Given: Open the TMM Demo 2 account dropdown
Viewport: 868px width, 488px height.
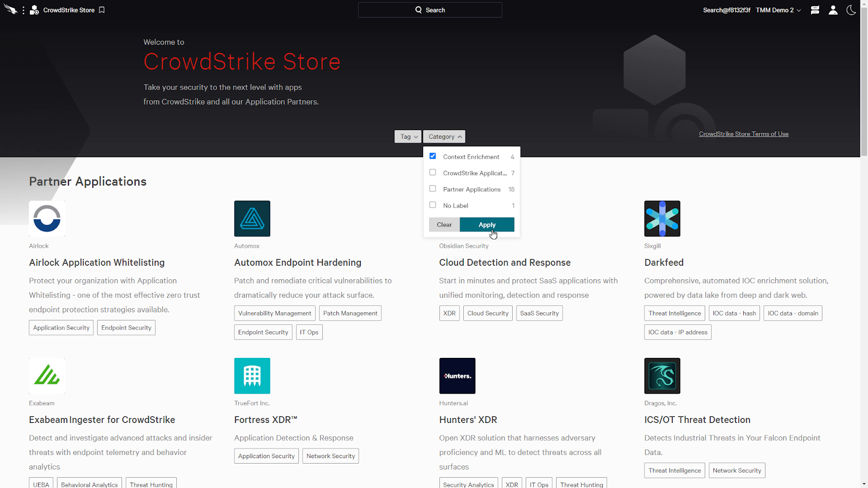Looking at the screenshot, I should (778, 10).
